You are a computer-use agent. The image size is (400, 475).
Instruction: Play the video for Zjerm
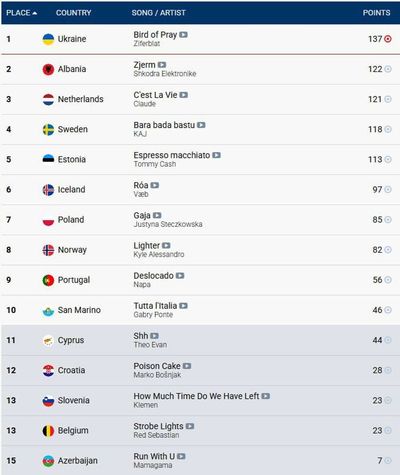pos(162,65)
